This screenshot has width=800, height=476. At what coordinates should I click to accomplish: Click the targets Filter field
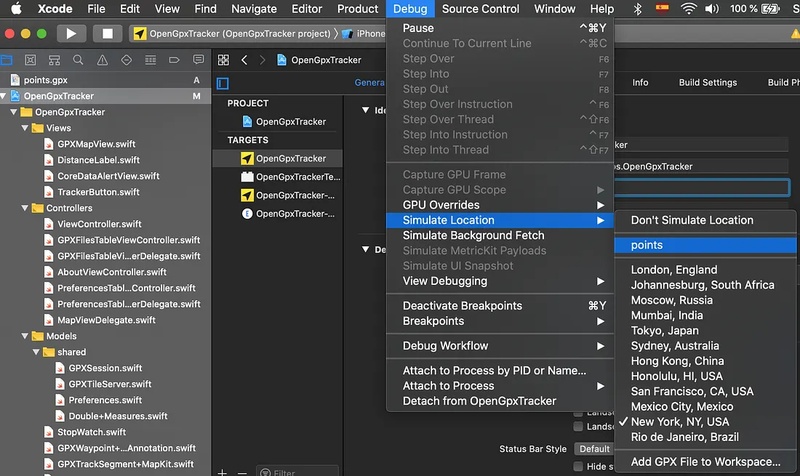point(297,471)
